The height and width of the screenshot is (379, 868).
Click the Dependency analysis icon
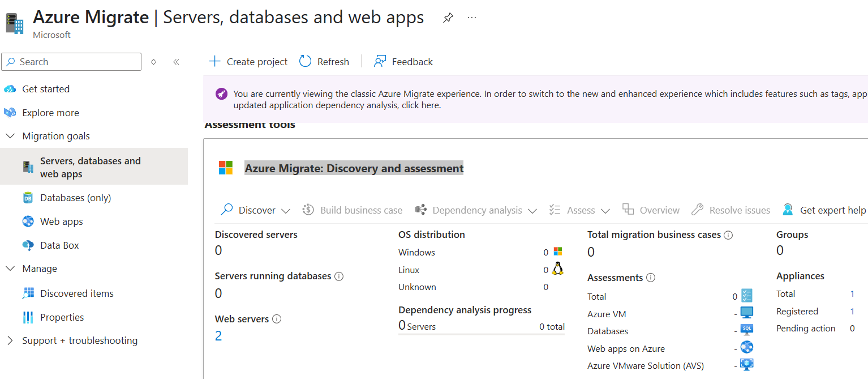coord(421,210)
